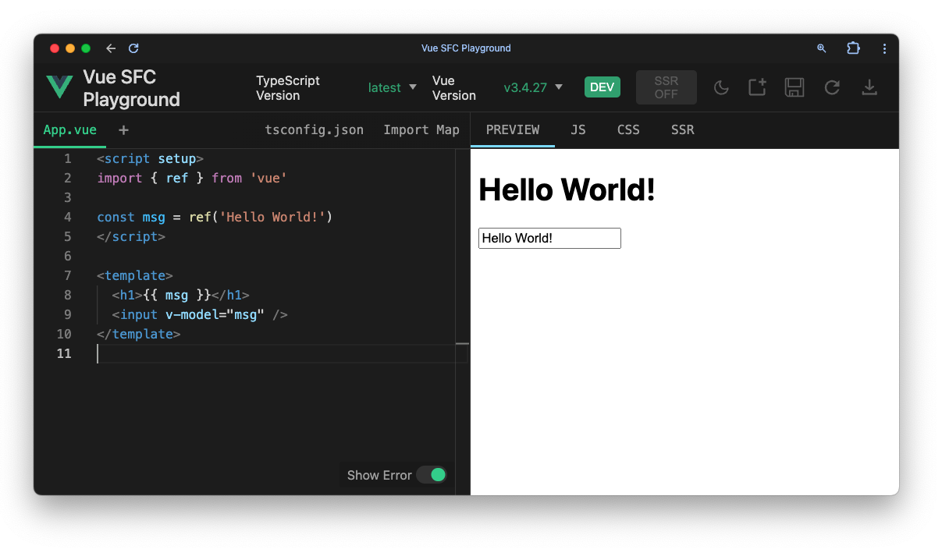Click the Hello World! text input
This screenshot has width=942, height=560.
(549, 239)
